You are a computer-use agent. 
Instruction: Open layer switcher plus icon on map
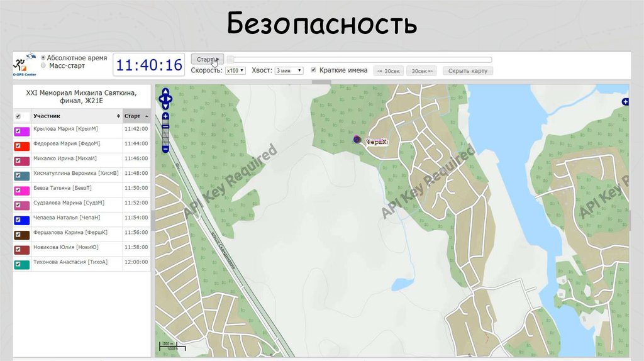(x=625, y=101)
